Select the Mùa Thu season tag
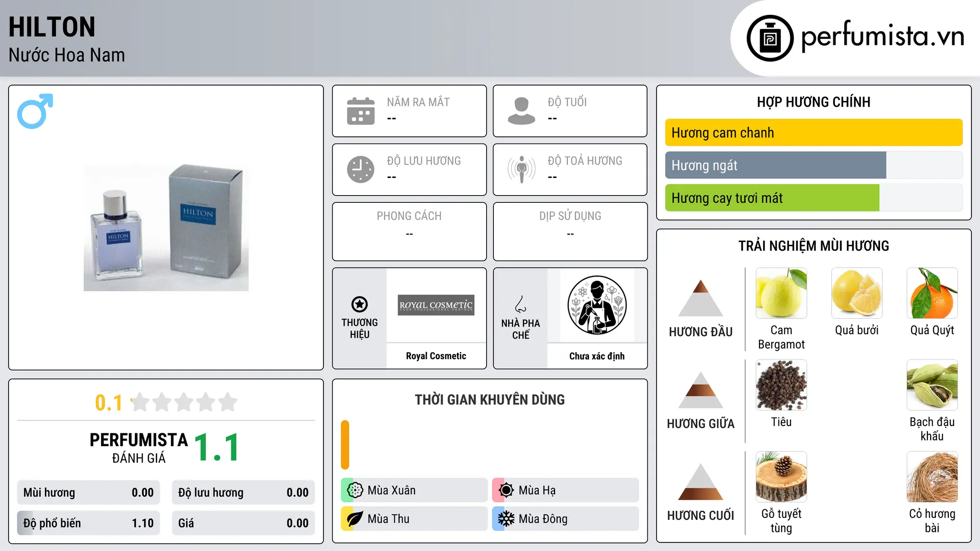The height and width of the screenshot is (551, 980). tap(414, 519)
